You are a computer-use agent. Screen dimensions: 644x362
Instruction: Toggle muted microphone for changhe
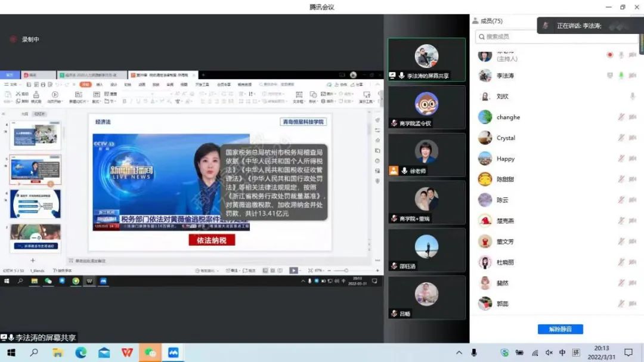point(621,117)
